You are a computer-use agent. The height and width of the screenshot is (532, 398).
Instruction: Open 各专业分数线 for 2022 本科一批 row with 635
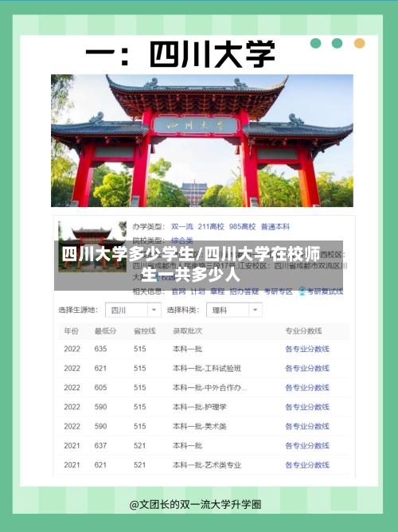[307, 349]
